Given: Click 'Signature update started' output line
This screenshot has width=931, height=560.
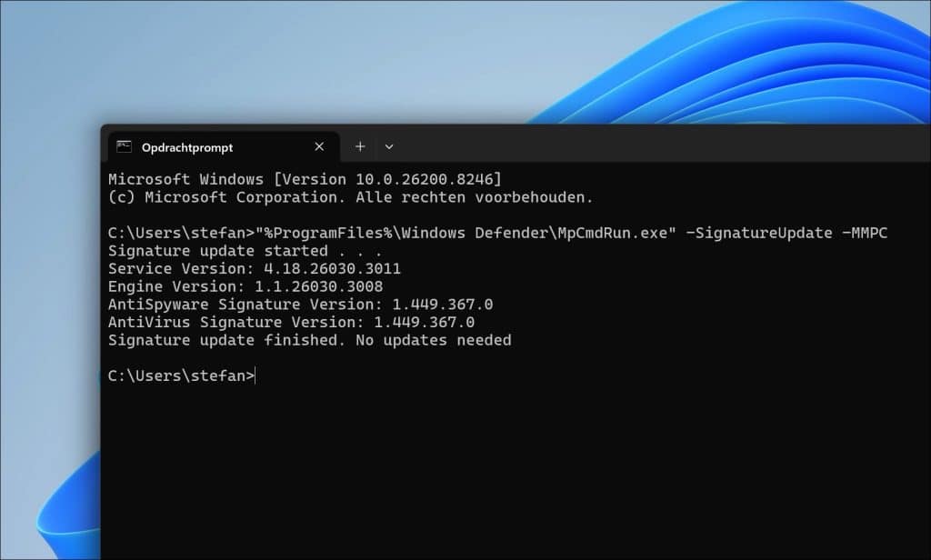Looking at the screenshot, I should click(245, 251).
